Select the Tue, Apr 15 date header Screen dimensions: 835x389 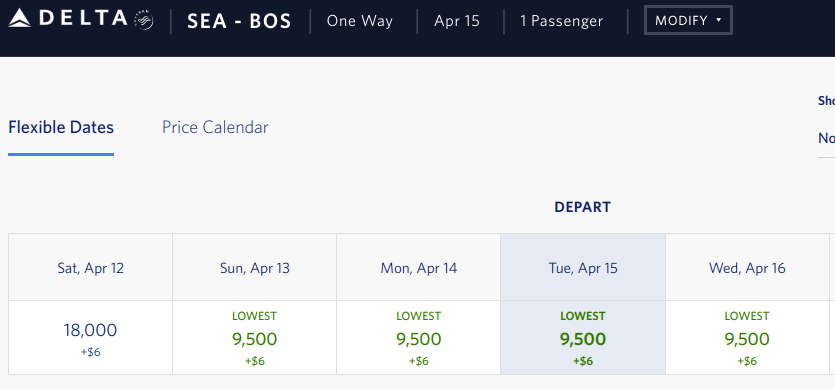[583, 268]
